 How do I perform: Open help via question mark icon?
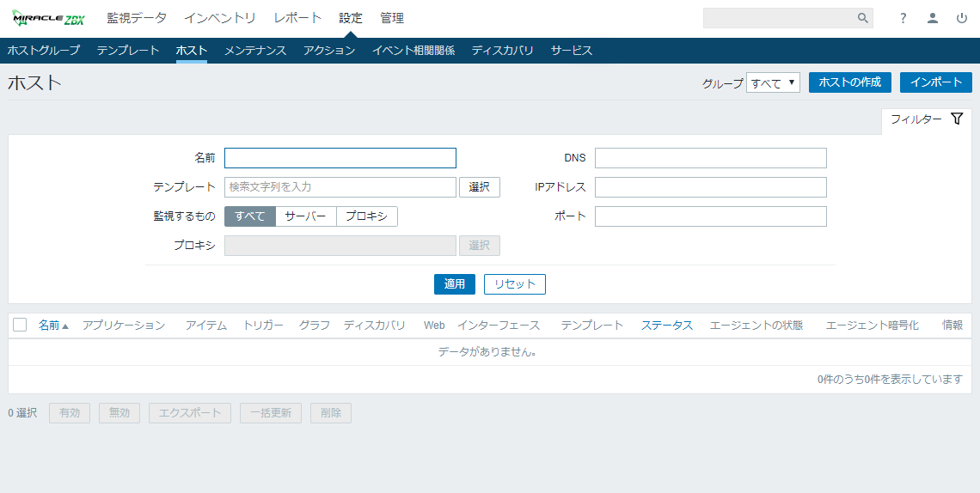tap(903, 18)
